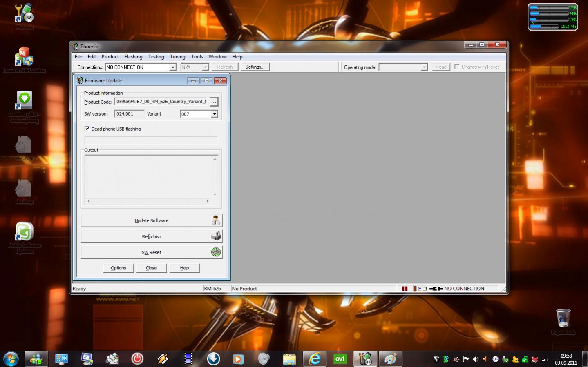Expand the Variant 007 dropdown
The image size is (588, 367).
pyautogui.click(x=215, y=114)
